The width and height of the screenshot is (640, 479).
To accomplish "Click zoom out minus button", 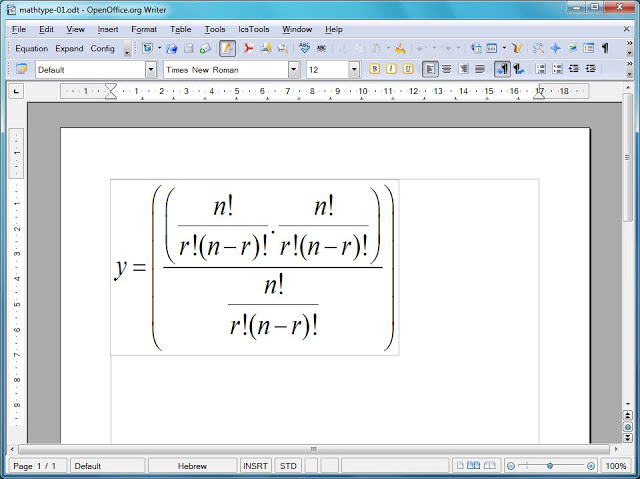I will click(511, 466).
